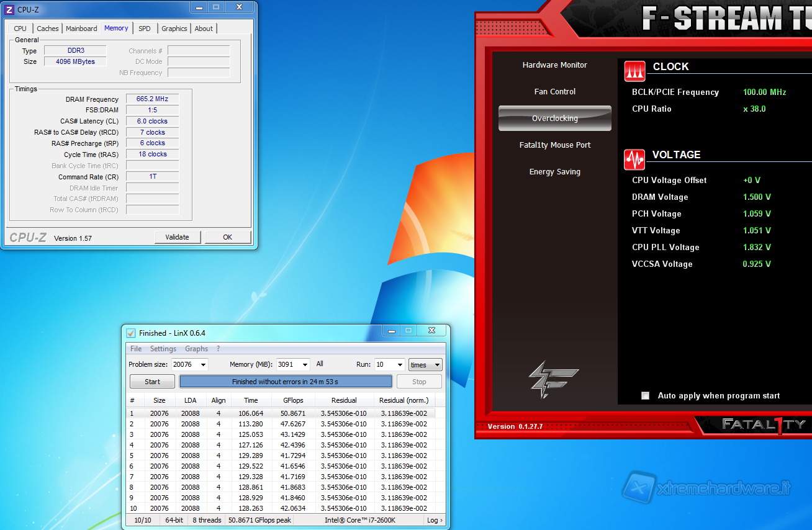812x530 pixels.
Task: Click the CPU-Z title bar icon
Action: click(x=9, y=10)
